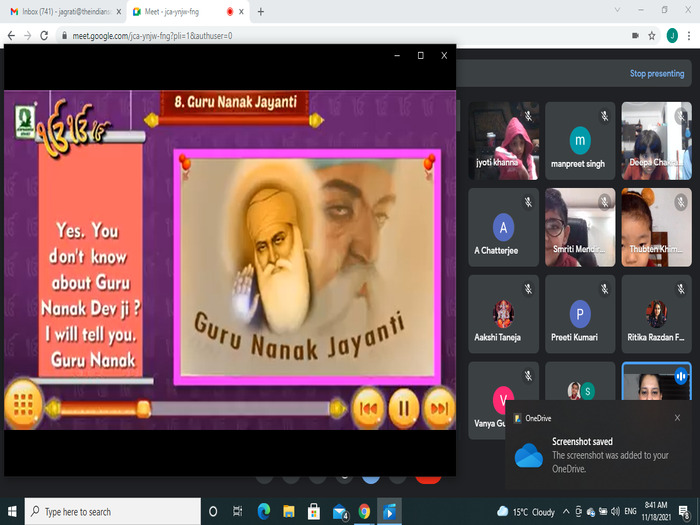
Task: Select Ritika Razdan's participant tile
Action: pos(656,314)
